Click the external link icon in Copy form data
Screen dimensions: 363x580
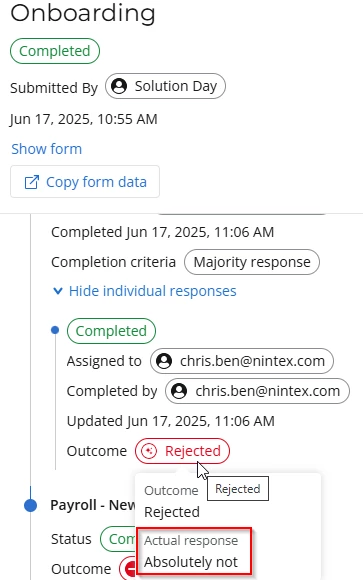click(x=31, y=182)
